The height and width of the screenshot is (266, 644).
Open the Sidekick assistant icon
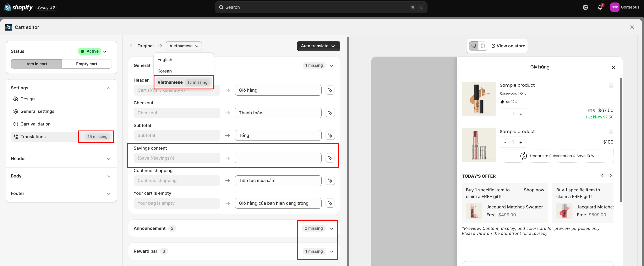pyautogui.click(x=585, y=7)
